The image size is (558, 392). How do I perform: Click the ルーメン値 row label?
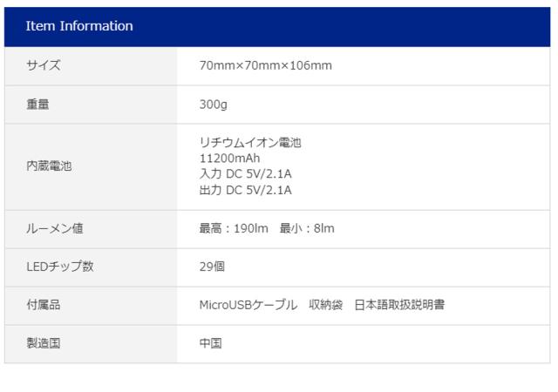(54, 229)
